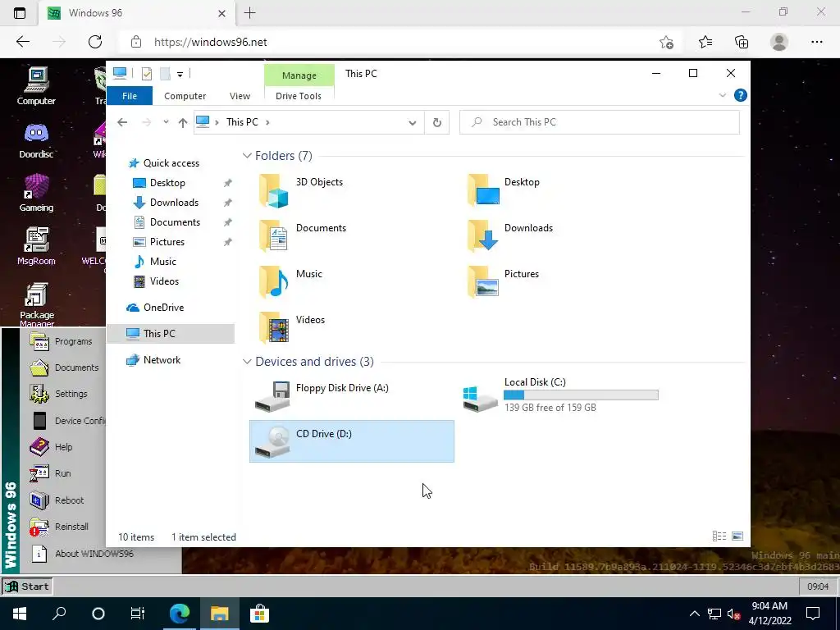Launch Package Manager desktop icon
This screenshot has width=840, height=630.
(36, 304)
